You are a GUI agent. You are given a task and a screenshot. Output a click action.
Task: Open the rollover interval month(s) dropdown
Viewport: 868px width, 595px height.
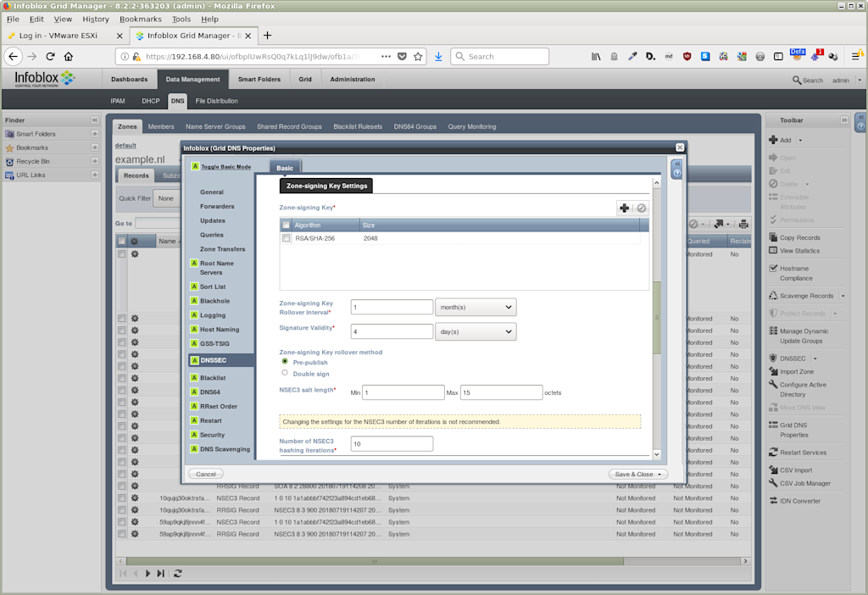click(476, 307)
